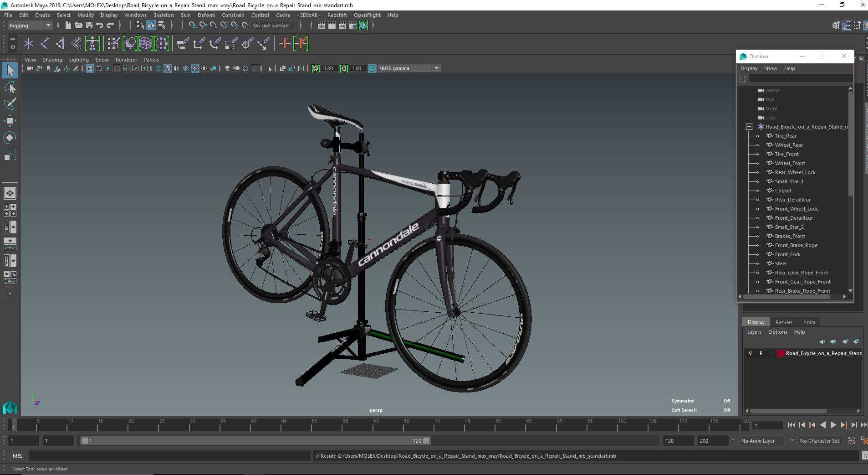The image size is (868, 475).
Task: Open animation preferences running-man icon
Action: coord(863,441)
